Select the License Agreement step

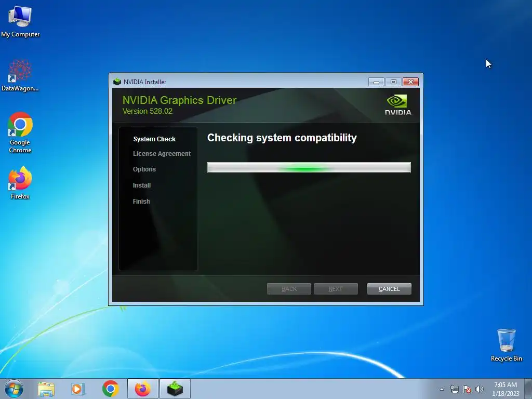pos(162,154)
